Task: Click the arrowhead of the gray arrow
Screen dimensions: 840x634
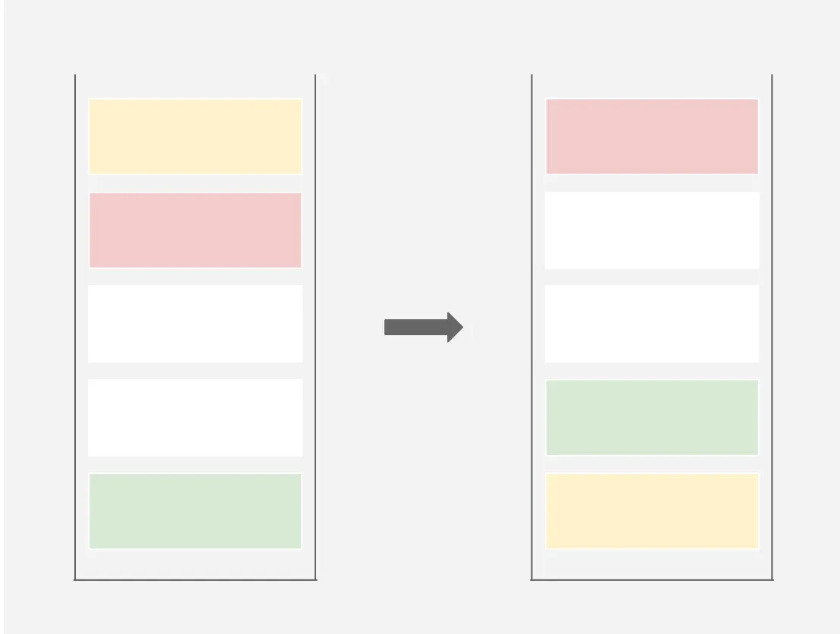Action: [455, 327]
